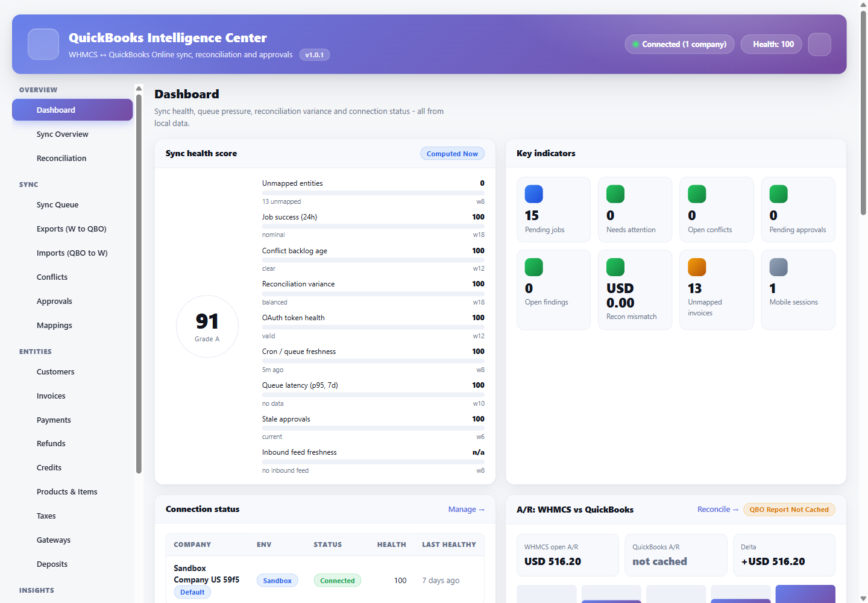Viewport: 868px width, 603px height.
Task: Click the Delta +USD 516.20 card
Action: 784,555
